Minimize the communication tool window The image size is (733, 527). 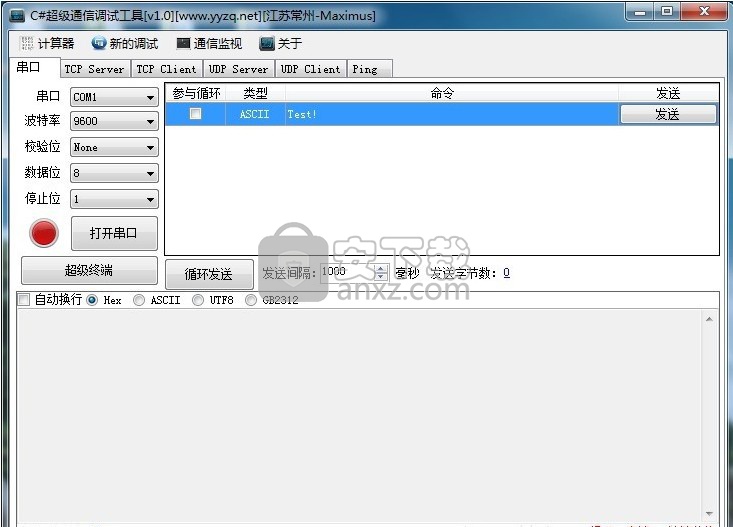coord(640,12)
